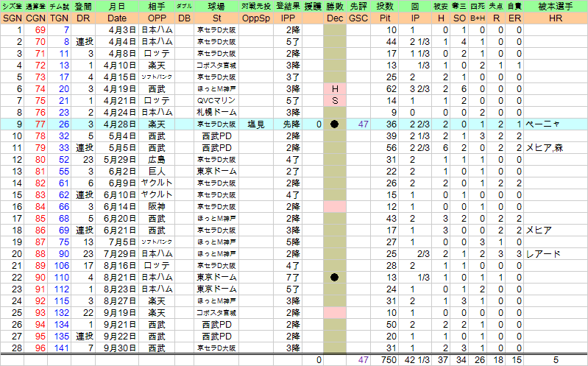Screen dimensions: 588x366
Task: Click the blue TGN value 106
Action: (62, 266)
